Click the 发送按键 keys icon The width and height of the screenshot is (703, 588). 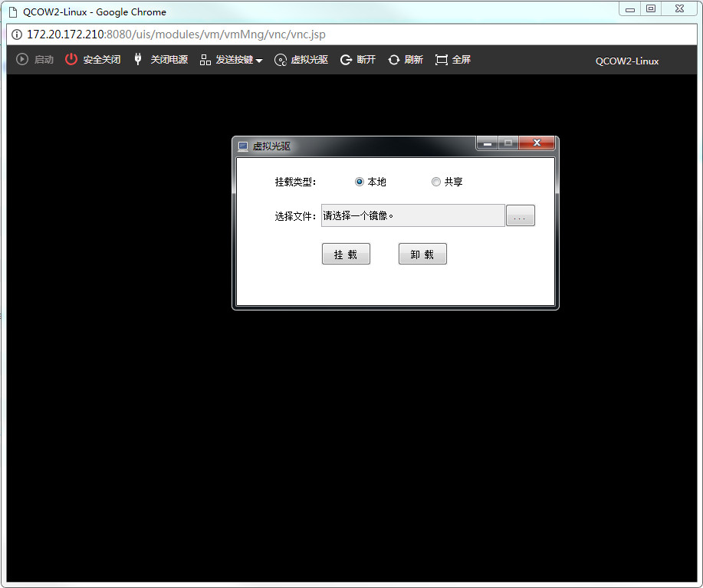205,60
